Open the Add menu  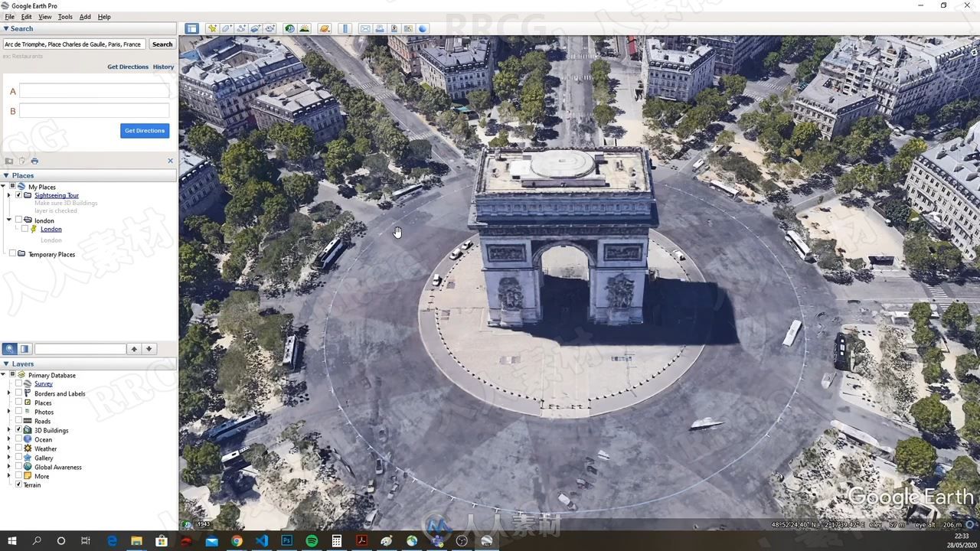coord(85,16)
